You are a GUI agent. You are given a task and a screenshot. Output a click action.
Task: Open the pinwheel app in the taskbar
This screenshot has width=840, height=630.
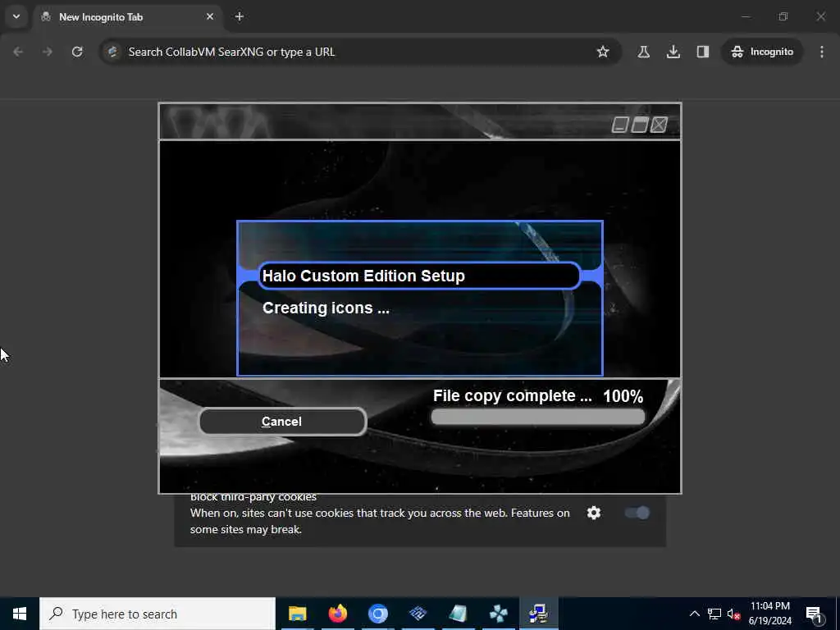[x=498, y=614]
